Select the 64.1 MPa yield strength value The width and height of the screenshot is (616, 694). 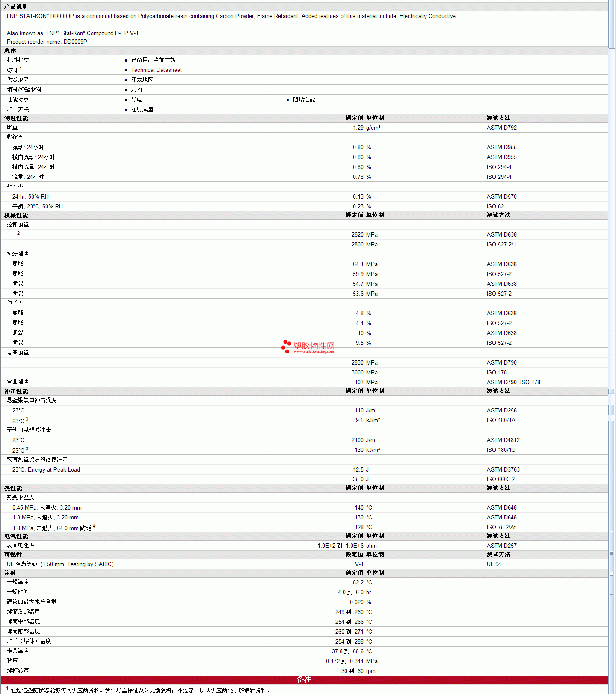tap(365, 264)
